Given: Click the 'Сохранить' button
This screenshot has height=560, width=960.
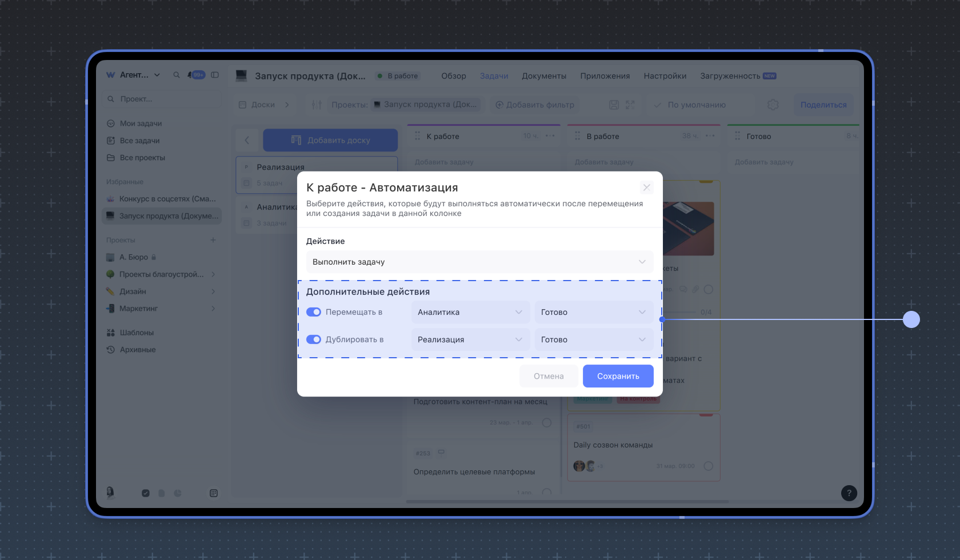Looking at the screenshot, I should pyautogui.click(x=618, y=376).
